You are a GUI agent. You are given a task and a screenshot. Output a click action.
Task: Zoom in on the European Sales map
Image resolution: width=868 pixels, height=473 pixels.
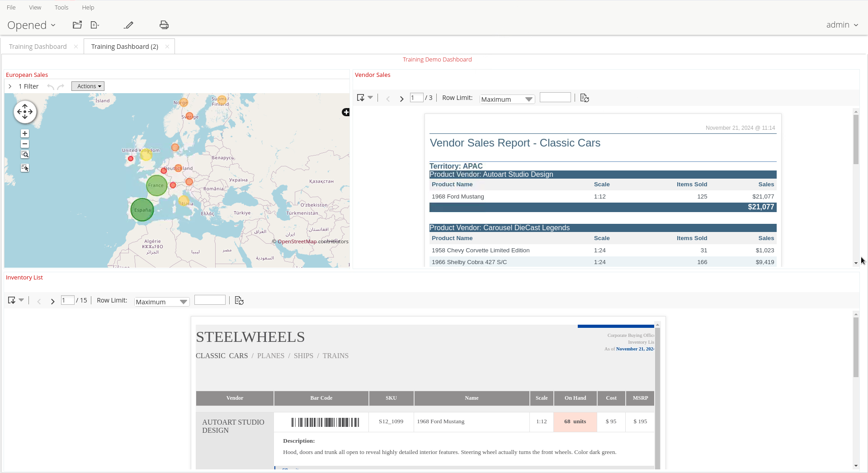pyautogui.click(x=25, y=133)
